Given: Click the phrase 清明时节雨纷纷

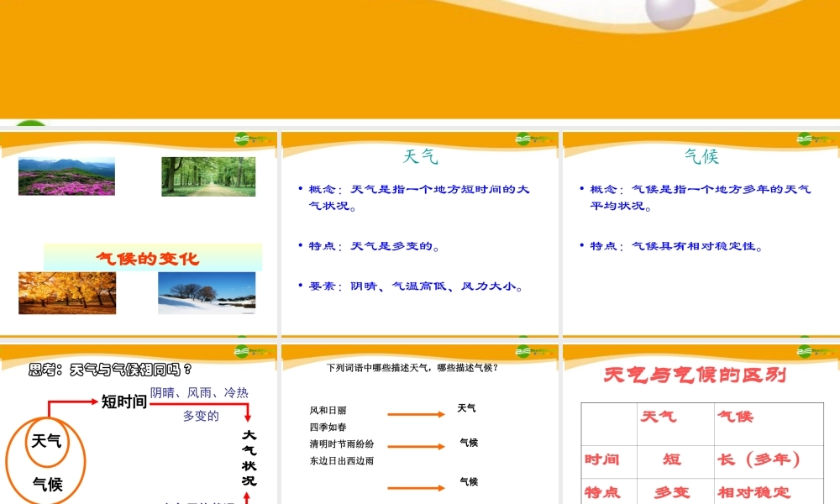Looking at the screenshot, I should click(341, 444).
